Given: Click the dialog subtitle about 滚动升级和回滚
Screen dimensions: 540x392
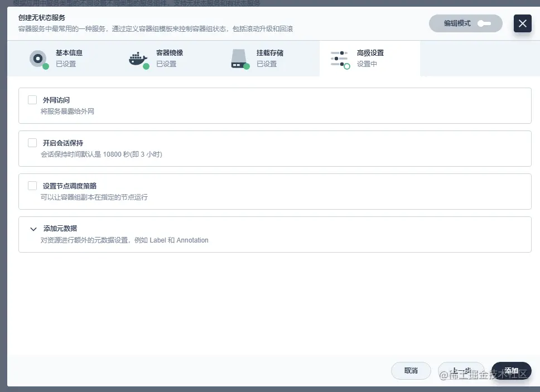Looking at the screenshot, I should [155, 29].
